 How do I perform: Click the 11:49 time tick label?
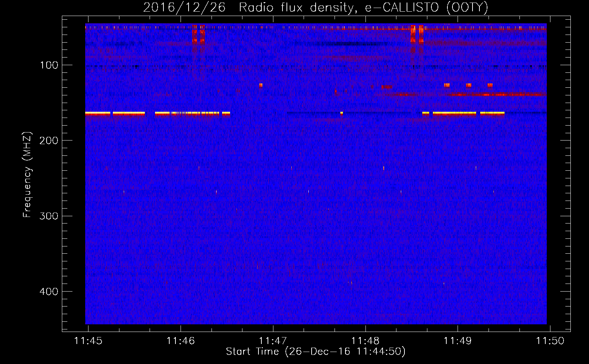coord(458,341)
